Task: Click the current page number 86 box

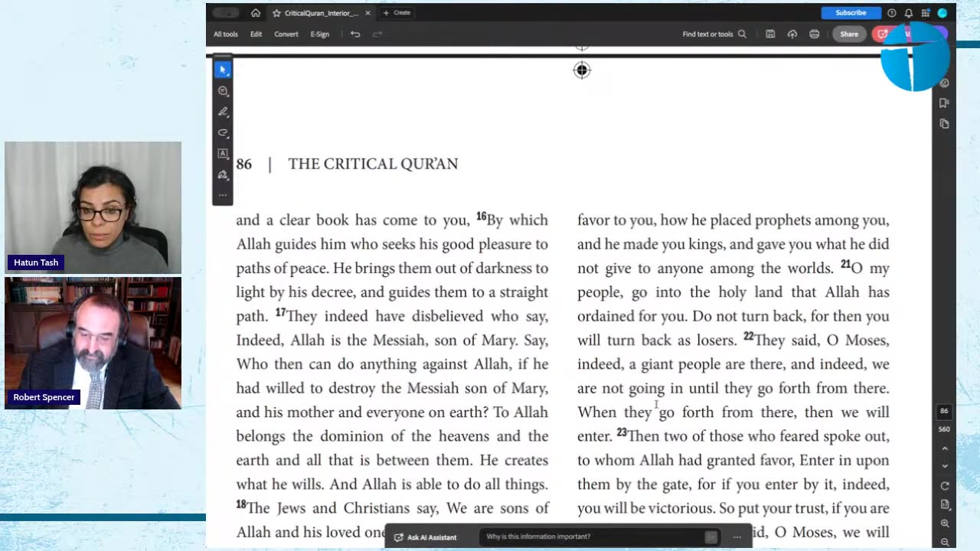Action: point(944,412)
